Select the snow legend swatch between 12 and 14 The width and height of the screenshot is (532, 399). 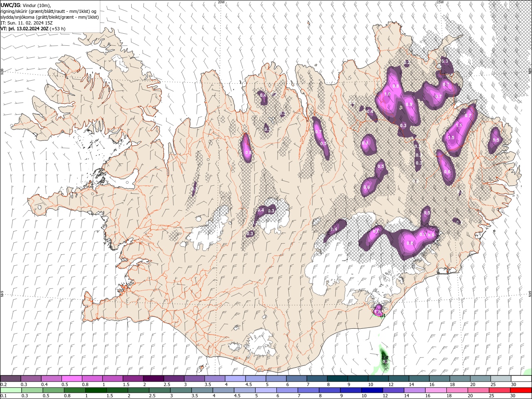(x=399, y=379)
